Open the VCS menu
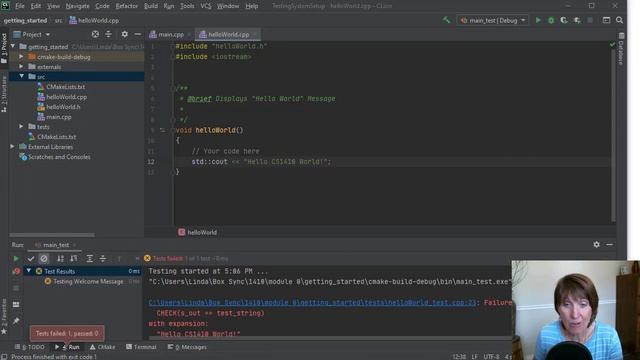 pyautogui.click(x=206, y=6)
